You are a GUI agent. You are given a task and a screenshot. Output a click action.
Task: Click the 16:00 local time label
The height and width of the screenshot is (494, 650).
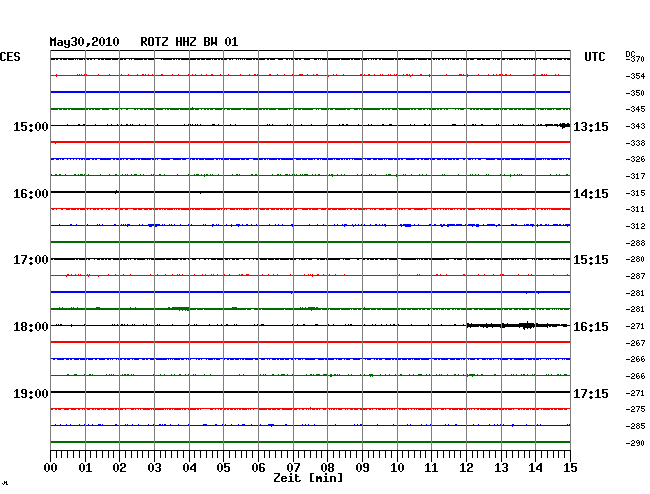pyautogui.click(x=31, y=194)
